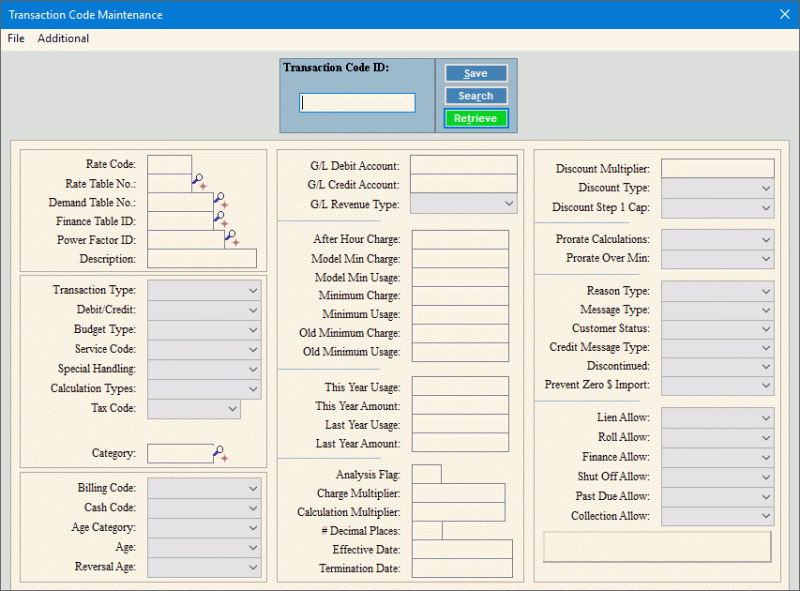Click the Analysis Flag field
This screenshot has height=591, width=800.
pos(427,474)
